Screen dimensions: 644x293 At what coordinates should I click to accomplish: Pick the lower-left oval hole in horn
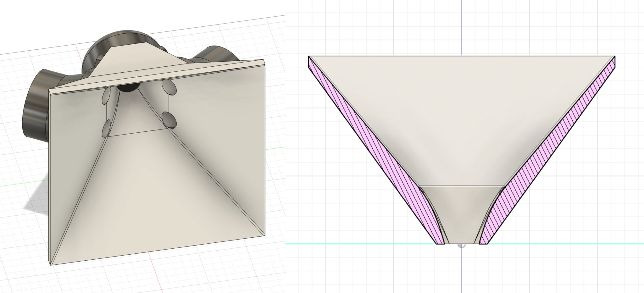click(x=106, y=129)
